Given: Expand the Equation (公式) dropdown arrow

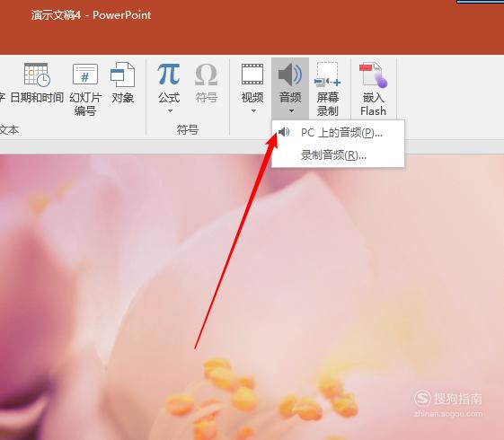Looking at the screenshot, I should click(x=170, y=110).
